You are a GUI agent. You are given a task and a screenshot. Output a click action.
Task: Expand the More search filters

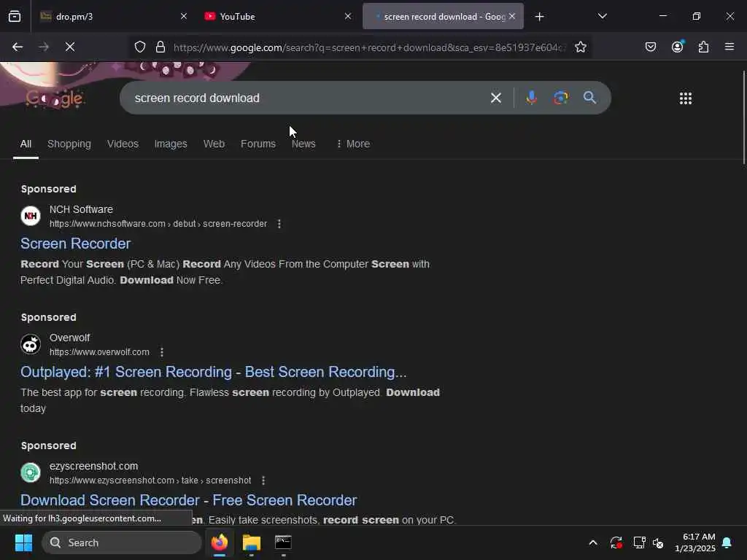[353, 144]
